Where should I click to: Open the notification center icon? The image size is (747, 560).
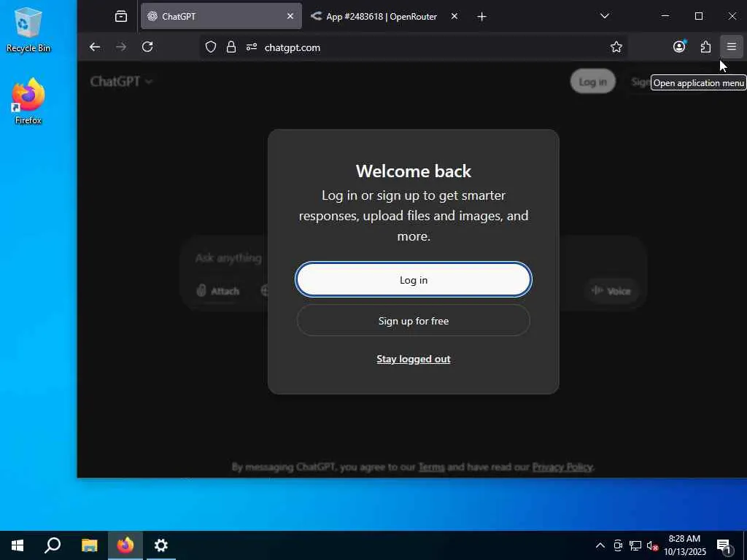[x=724, y=545]
